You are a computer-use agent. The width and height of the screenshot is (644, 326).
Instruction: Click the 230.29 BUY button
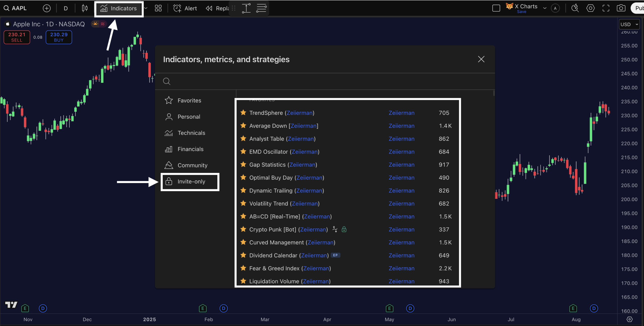click(x=59, y=37)
